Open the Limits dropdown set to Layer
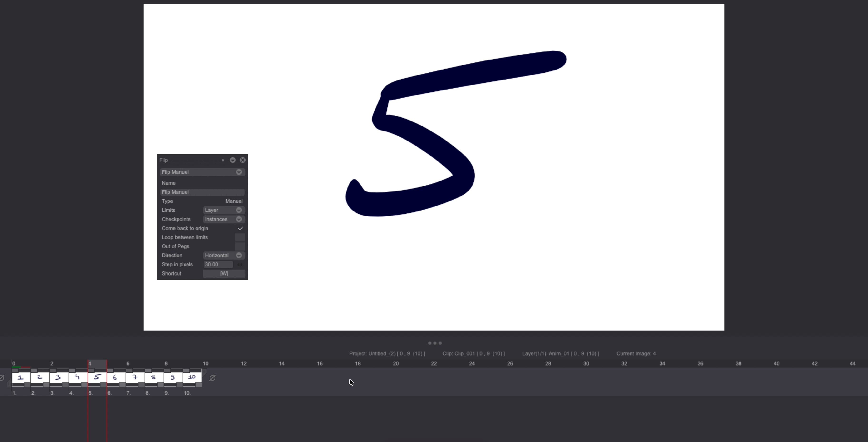The image size is (868, 442). coord(223,210)
